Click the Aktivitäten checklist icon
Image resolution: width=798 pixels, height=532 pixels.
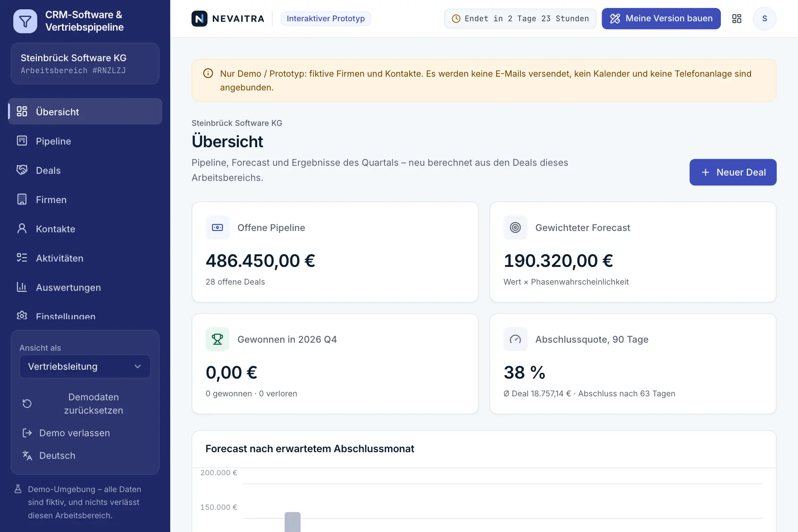22,258
